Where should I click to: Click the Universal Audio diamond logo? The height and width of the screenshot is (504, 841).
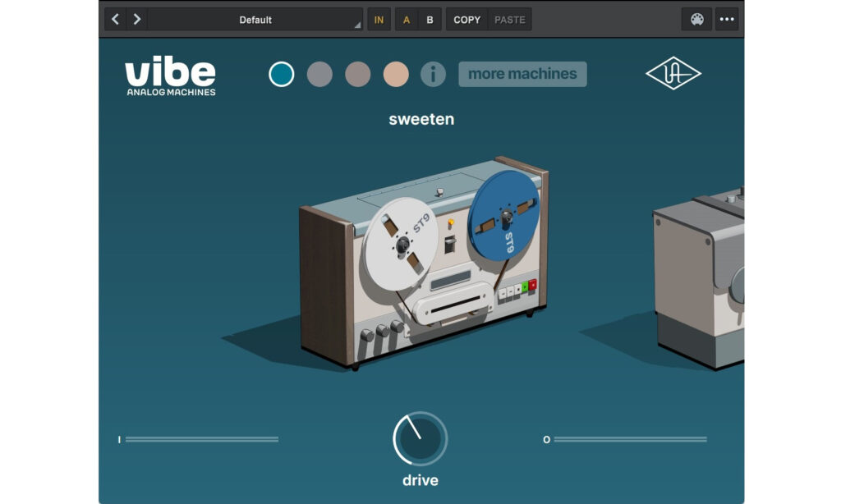tap(673, 74)
